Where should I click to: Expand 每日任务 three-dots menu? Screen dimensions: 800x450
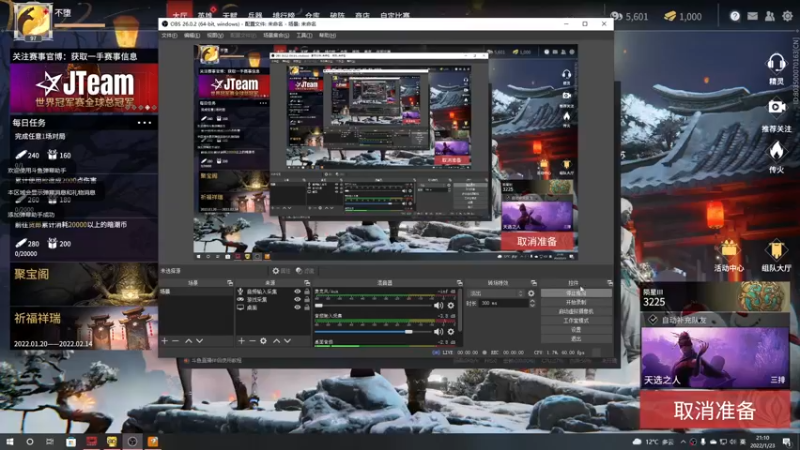[x=144, y=123]
